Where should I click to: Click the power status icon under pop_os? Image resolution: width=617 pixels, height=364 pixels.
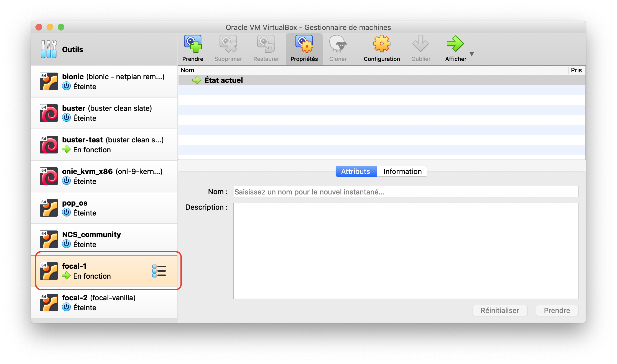pyautogui.click(x=67, y=212)
